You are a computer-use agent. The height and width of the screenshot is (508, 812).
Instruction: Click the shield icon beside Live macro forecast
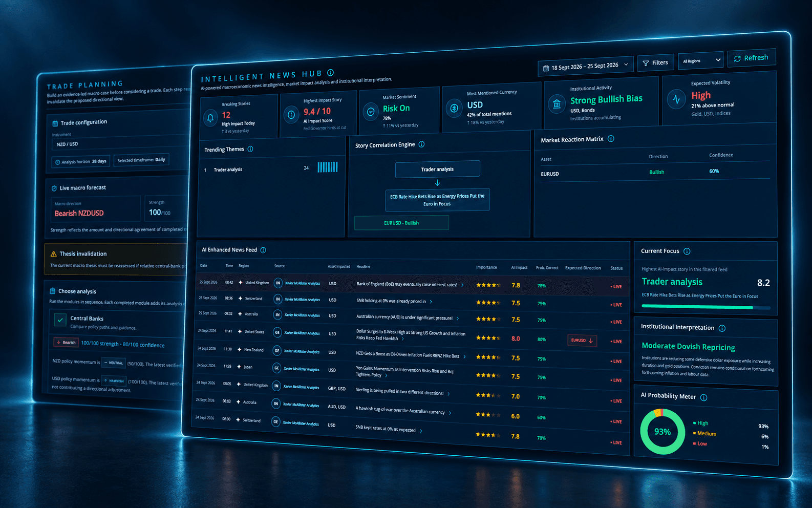(54, 188)
